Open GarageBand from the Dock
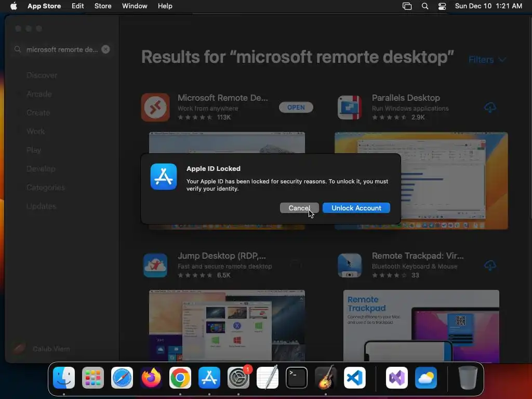 (x=326, y=378)
